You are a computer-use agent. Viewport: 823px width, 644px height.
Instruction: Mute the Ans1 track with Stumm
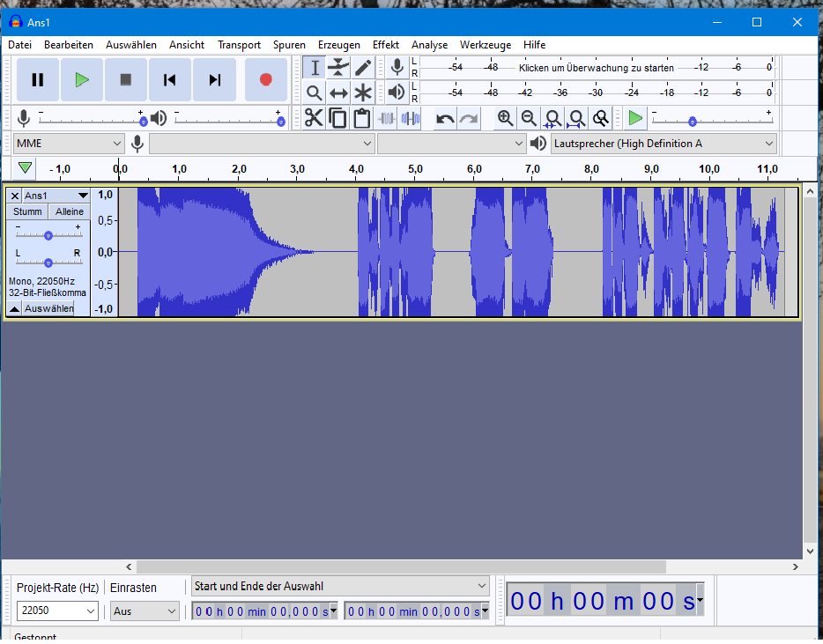(27, 211)
